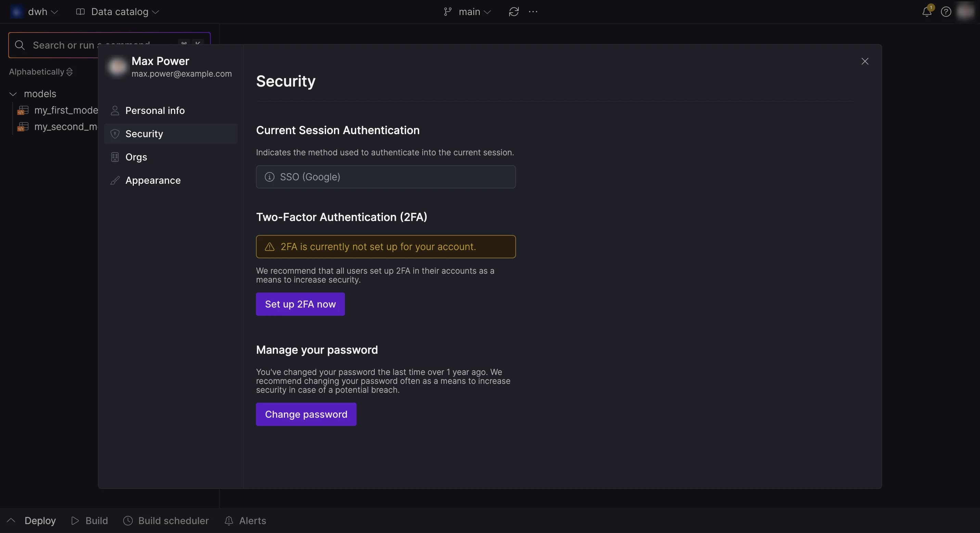Click the Data catalog book icon
The image size is (980, 533).
coord(80,12)
